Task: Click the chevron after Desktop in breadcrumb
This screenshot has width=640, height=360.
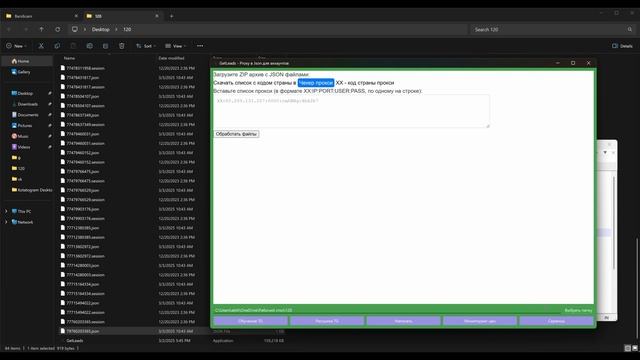Action: pos(116,29)
